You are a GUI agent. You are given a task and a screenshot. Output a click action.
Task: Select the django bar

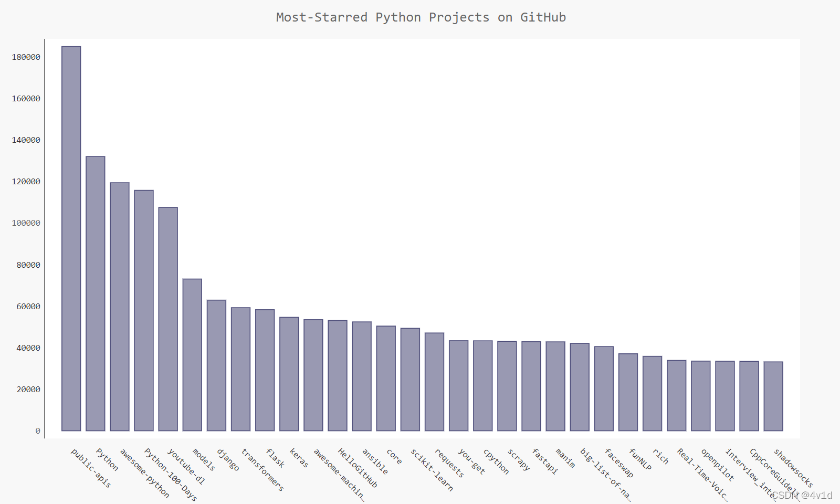point(216,365)
